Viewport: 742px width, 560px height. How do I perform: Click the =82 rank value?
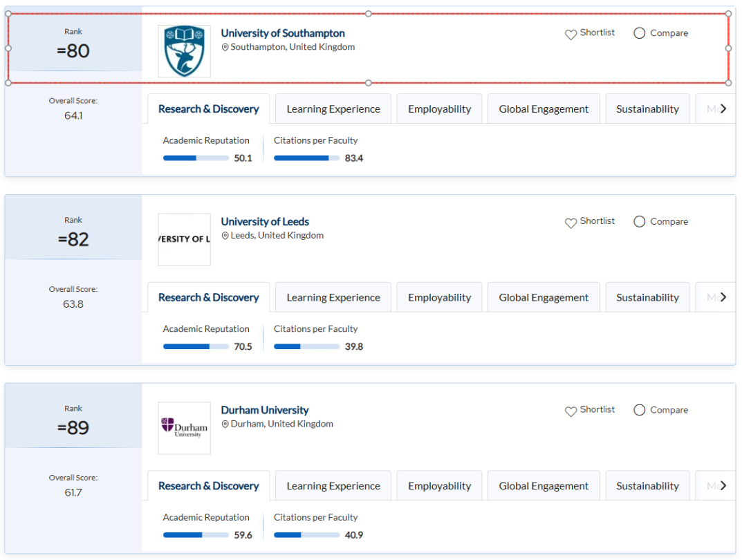(x=73, y=239)
